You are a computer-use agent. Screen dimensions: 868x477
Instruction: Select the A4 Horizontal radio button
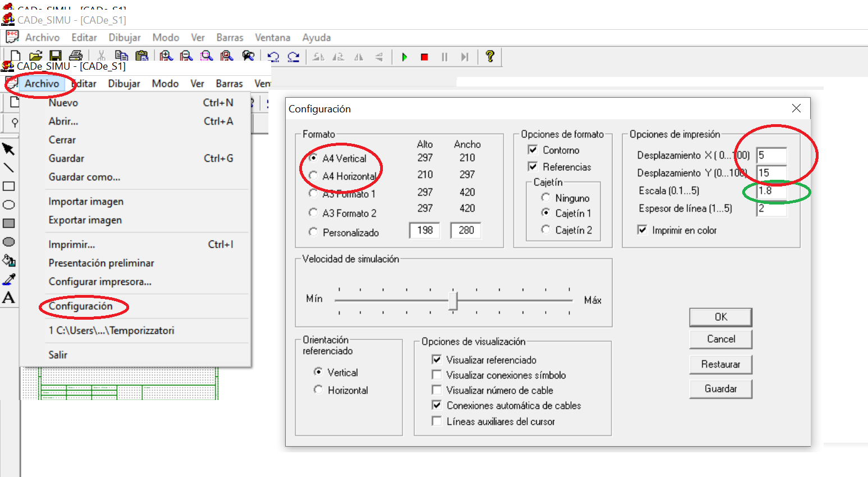tap(313, 176)
